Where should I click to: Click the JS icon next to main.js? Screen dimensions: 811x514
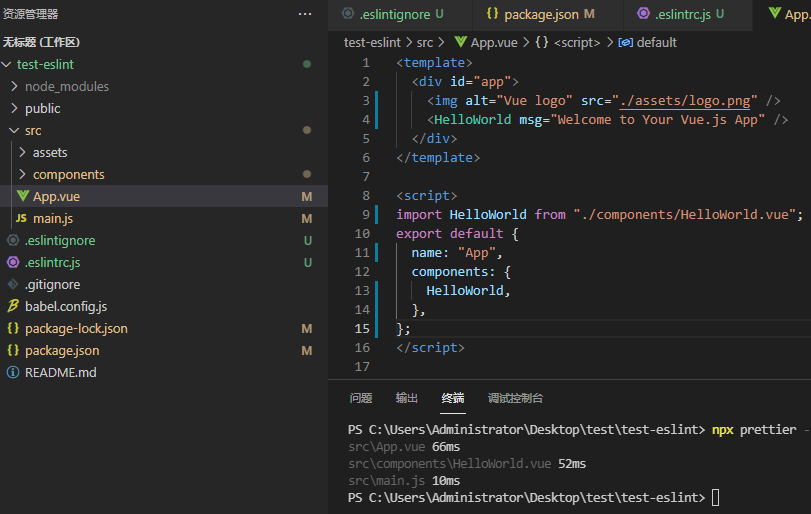click(x=21, y=218)
